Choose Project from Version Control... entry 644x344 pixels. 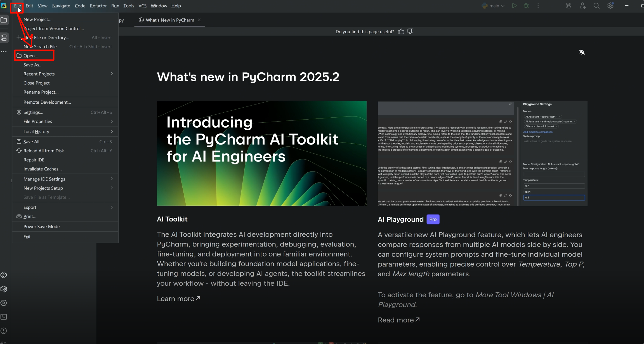point(65,29)
